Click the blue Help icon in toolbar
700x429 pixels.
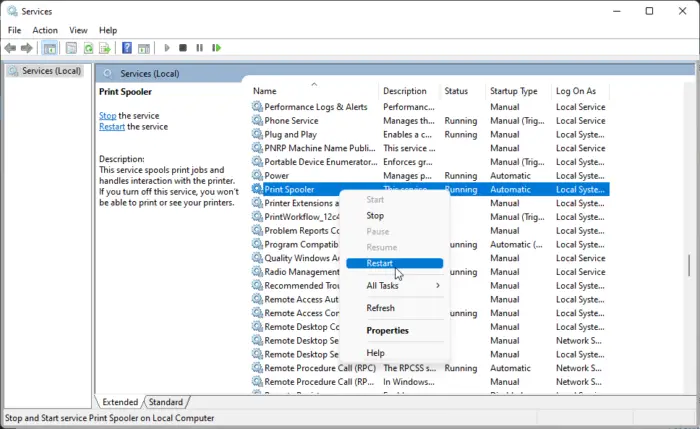click(127, 48)
